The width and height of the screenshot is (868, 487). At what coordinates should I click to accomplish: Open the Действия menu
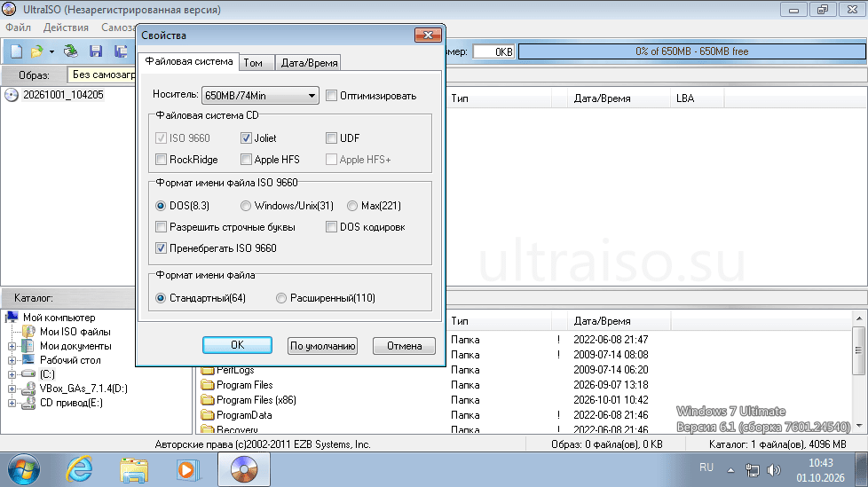click(x=66, y=27)
